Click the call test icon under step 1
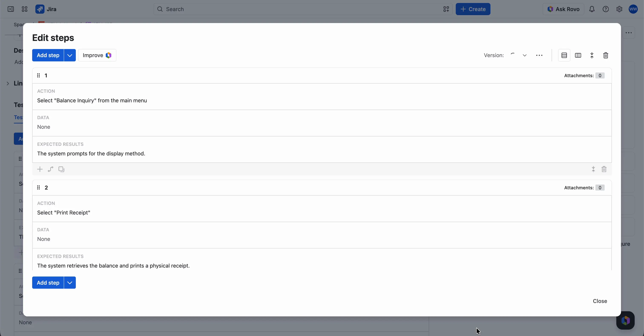This screenshot has height=336, width=644. coord(50,169)
